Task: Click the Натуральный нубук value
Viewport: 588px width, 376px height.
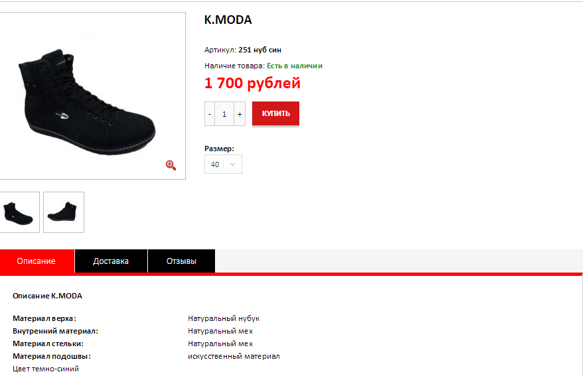Action: [x=224, y=318]
